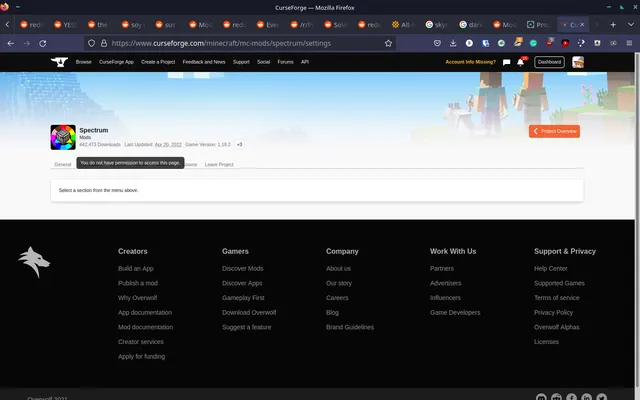
Task: Close the active CurseForge tab
Action: [582, 25]
